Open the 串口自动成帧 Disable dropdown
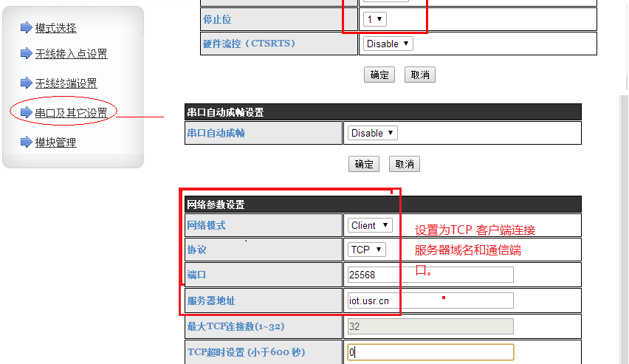629x364 pixels. [372, 133]
